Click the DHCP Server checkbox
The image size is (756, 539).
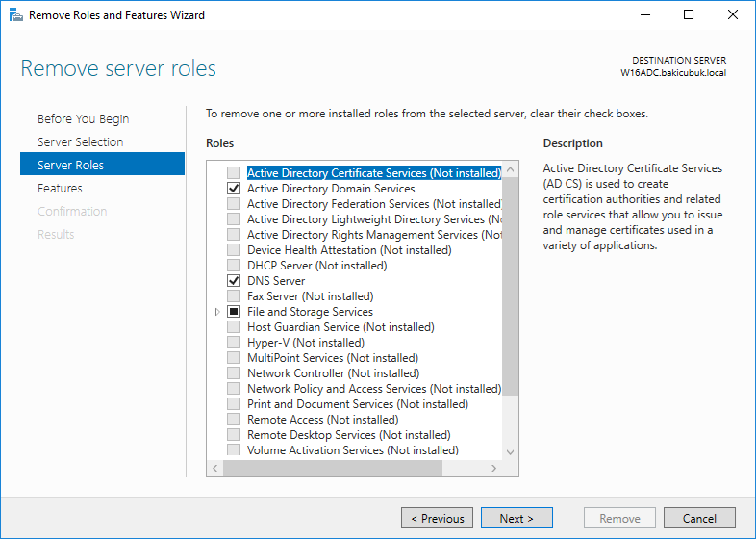click(234, 266)
